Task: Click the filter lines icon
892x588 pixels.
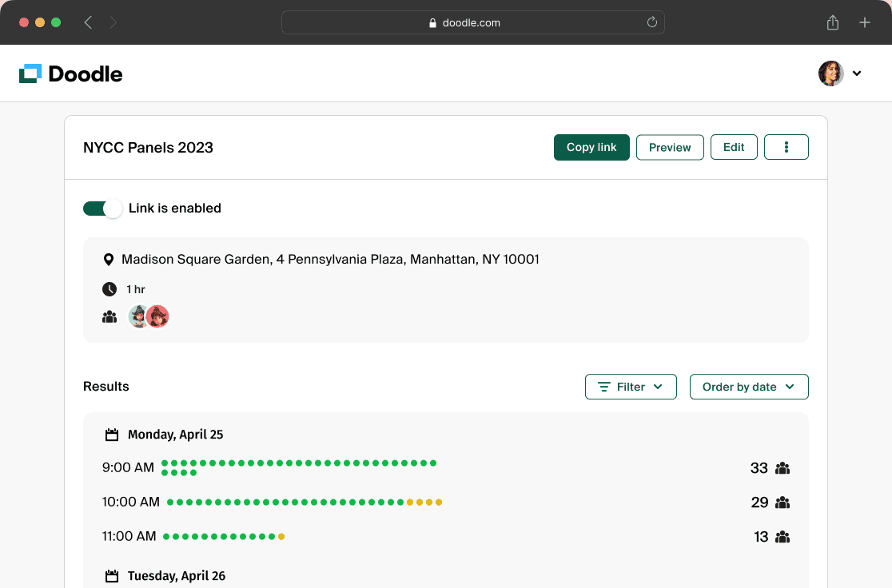Action: coord(604,387)
